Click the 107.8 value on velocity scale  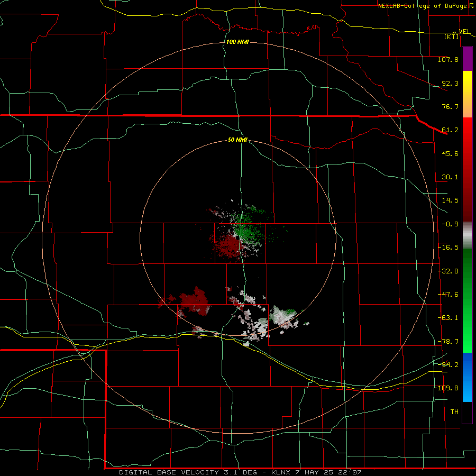tap(448, 59)
